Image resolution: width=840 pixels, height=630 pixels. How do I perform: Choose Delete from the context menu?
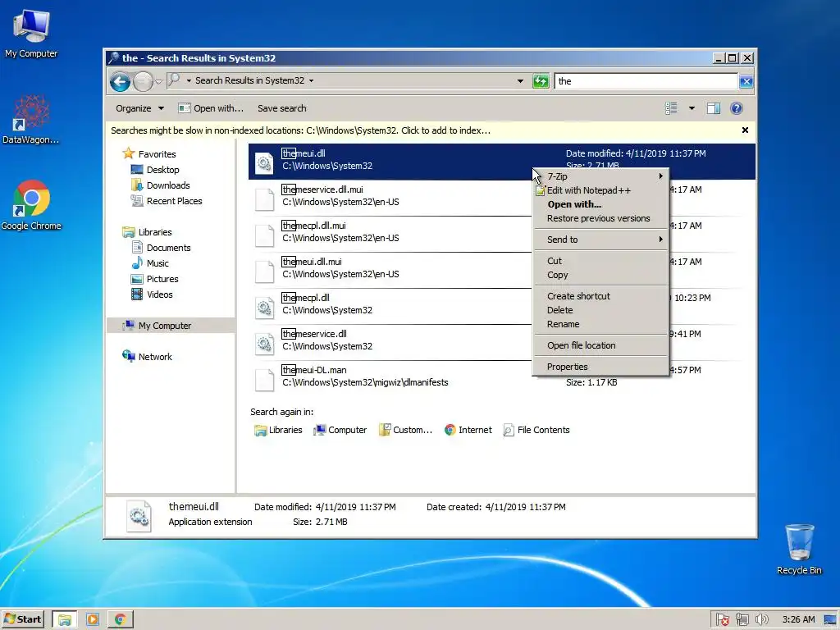pos(601,310)
